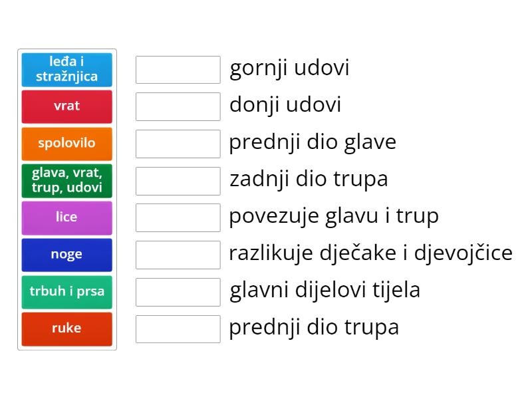Click the slot for 'prednji dio glave'
532x399 pixels.
(178, 142)
